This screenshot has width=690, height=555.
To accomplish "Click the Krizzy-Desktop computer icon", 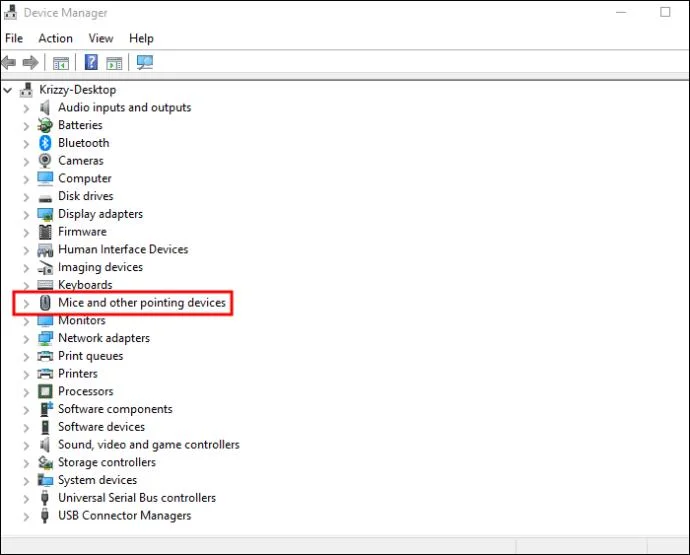I will click(x=26, y=90).
